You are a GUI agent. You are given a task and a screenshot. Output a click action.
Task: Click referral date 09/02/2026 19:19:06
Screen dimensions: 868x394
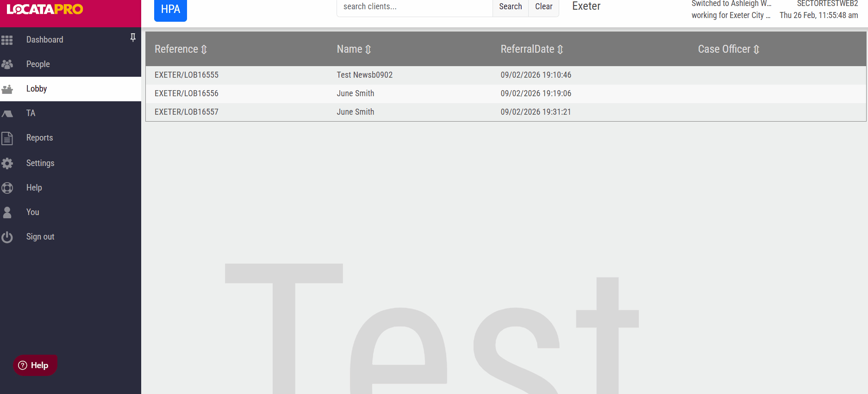[536, 93]
